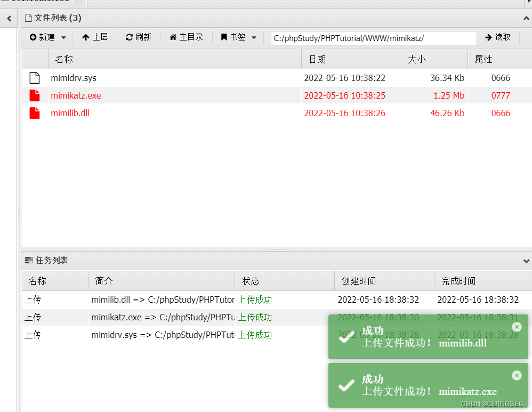Viewport: 532px width, 412px height.
Task: Collapse the left sidebar with the arrow
Action: point(9,18)
